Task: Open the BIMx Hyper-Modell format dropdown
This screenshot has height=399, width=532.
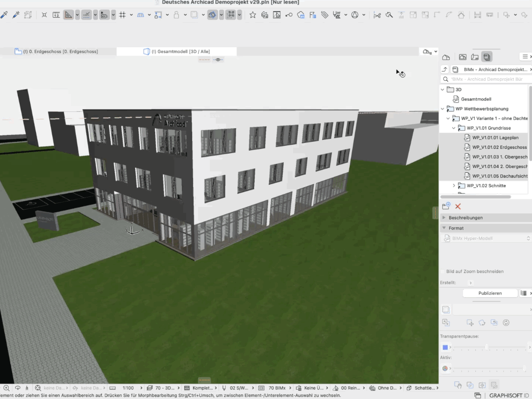Action: 486,238
